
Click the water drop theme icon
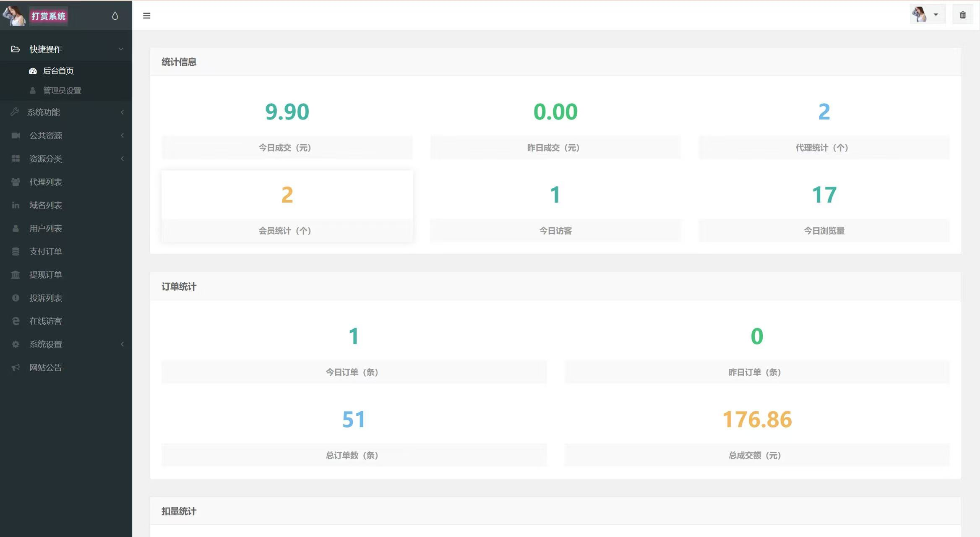click(x=115, y=16)
